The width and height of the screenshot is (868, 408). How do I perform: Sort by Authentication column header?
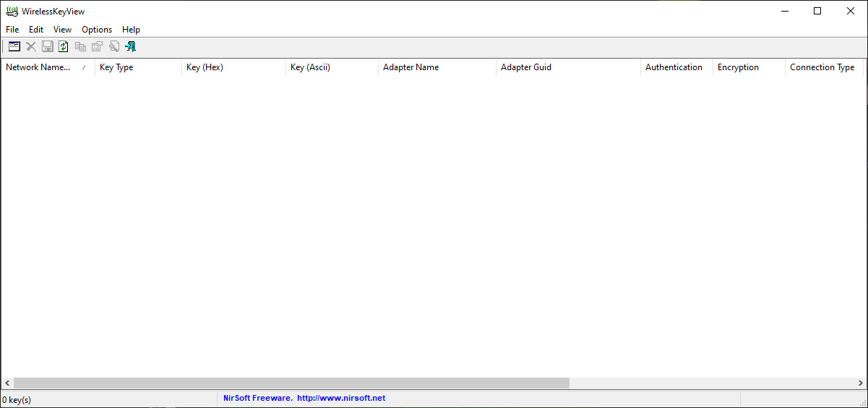(x=674, y=67)
